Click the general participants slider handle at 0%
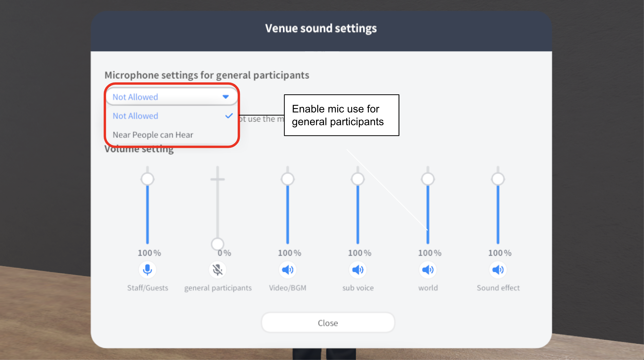Image resolution: width=644 pixels, height=360 pixels. tap(218, 244)
